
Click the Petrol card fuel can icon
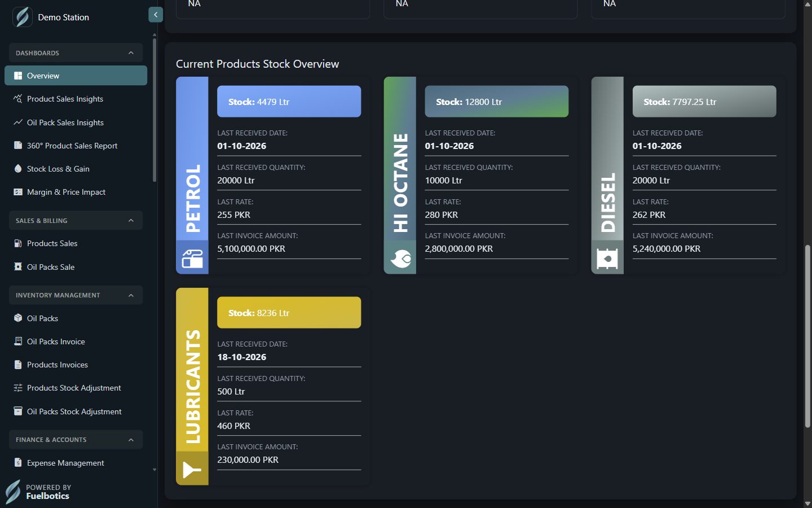pos(192,259)
